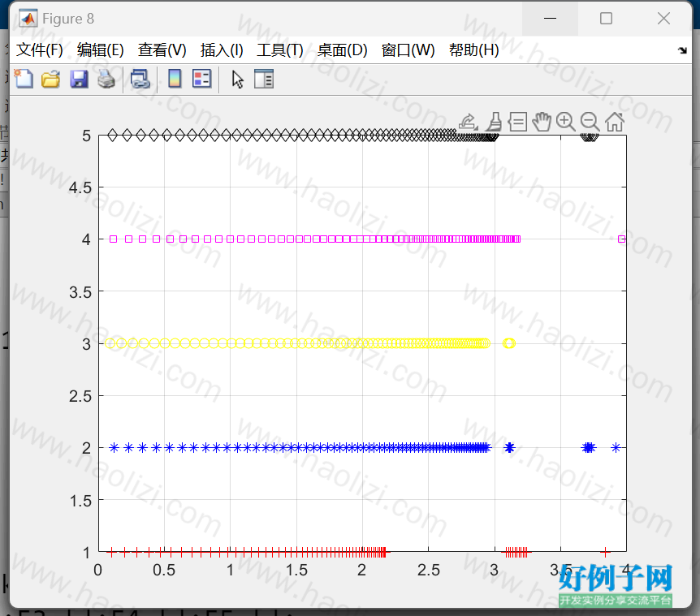Select the pan hand tool
Image resolution: width=700 pixels, height=616 pixels.
pyautogui.click(x=542, y=122)
